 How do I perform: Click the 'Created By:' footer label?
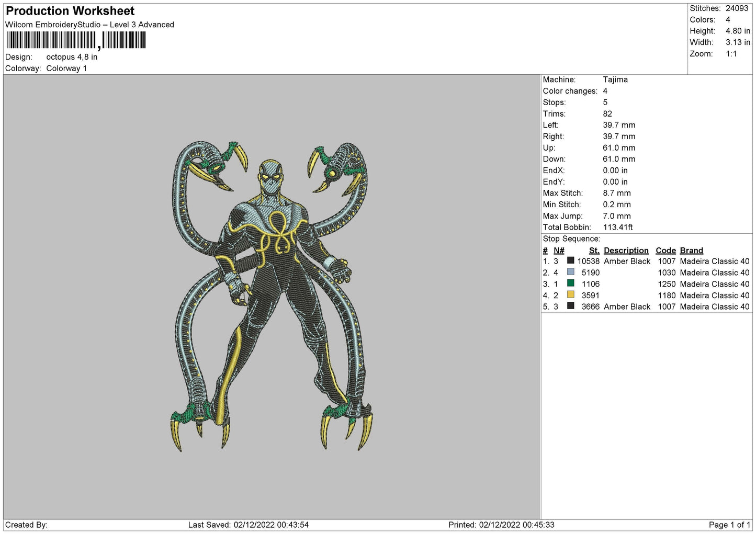coord(26,525)
